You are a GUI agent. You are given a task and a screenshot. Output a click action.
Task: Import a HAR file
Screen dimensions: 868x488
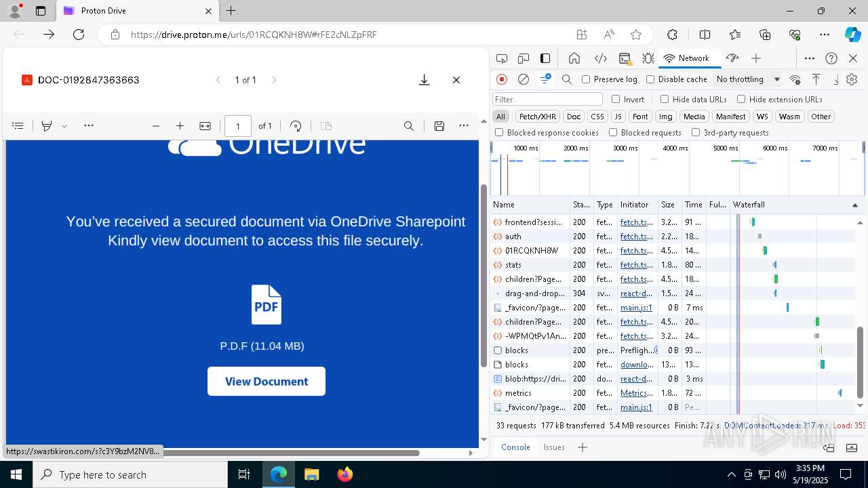click(x=816, y=79)
